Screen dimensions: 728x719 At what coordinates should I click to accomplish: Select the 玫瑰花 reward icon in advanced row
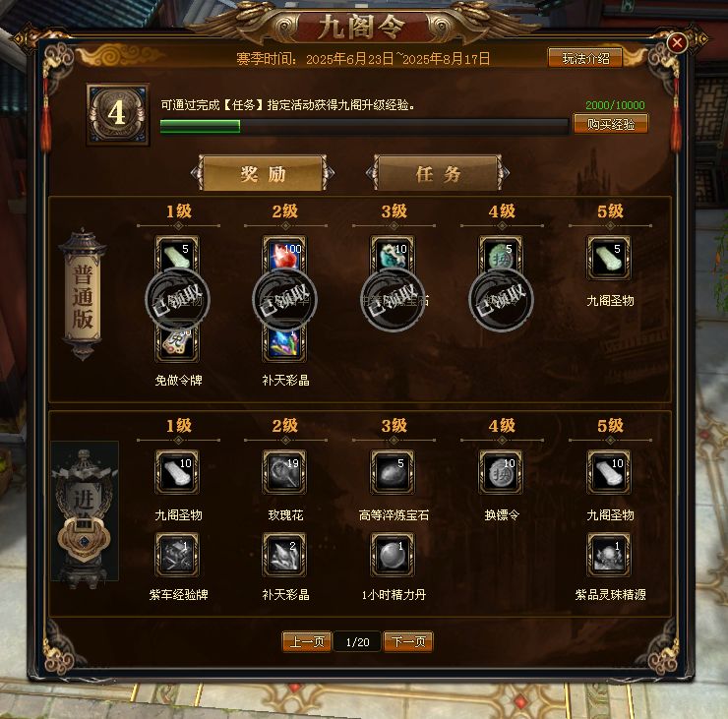point(284,472)
